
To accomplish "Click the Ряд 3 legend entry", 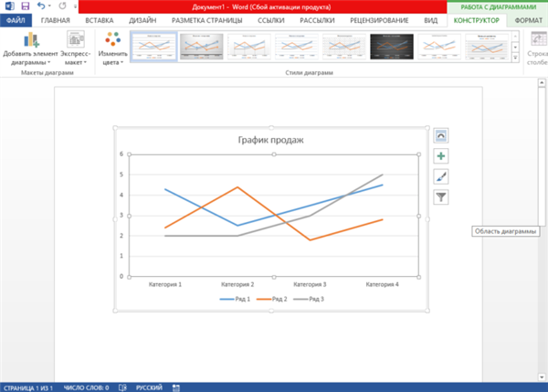I will [309, 299].
